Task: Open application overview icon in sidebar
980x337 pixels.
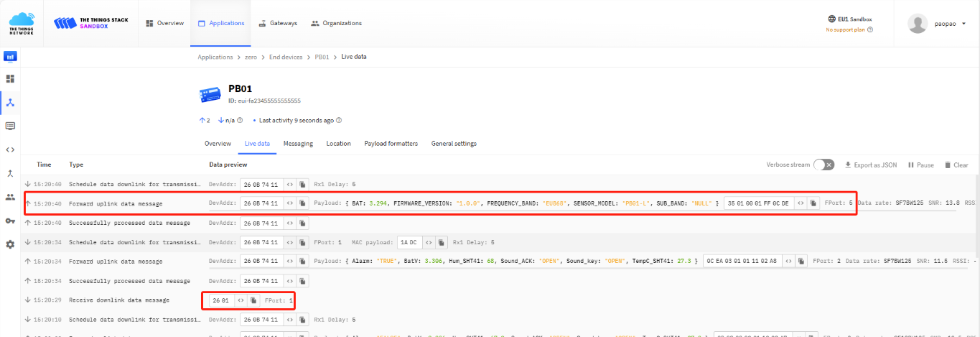Action: [x=10, y=78]
